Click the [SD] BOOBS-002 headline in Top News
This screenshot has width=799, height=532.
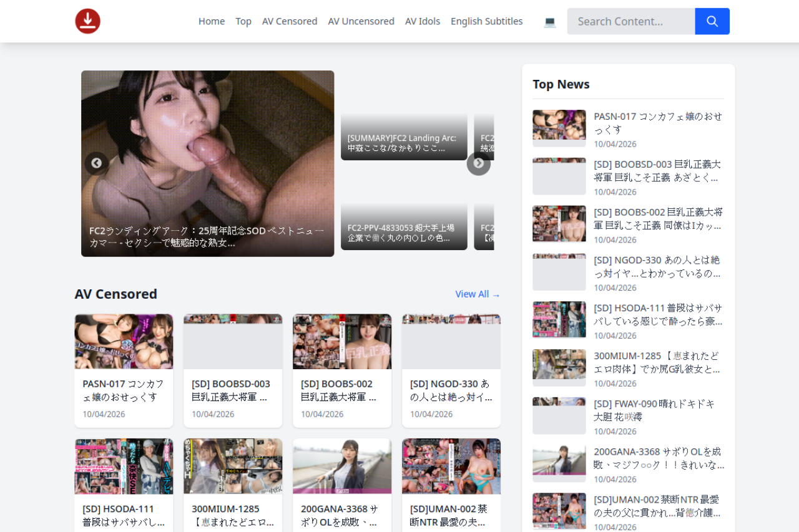tap(659, 219)
